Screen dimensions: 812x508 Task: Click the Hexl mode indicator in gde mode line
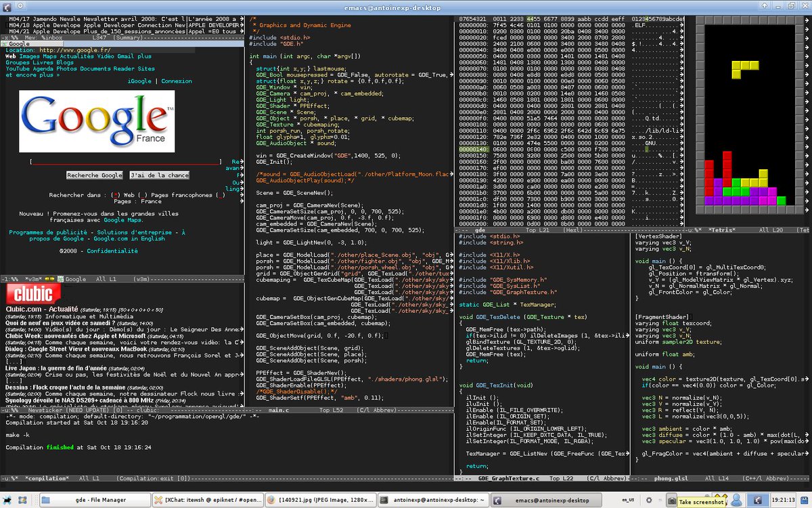coord(574,230)
